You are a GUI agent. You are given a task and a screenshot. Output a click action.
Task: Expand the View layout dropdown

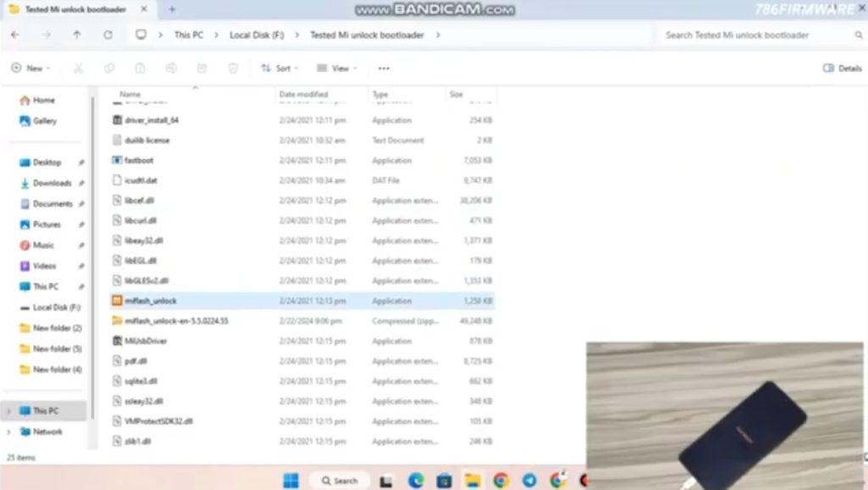point(337,68)
